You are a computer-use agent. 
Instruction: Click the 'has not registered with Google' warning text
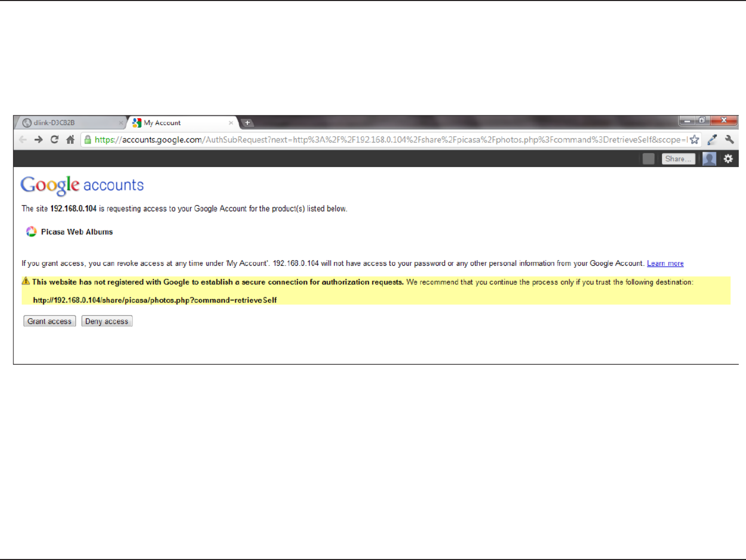click(218, 282)
